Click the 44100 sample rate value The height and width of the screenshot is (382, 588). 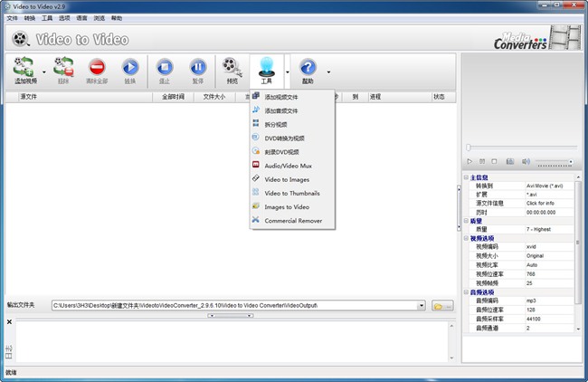533,319
